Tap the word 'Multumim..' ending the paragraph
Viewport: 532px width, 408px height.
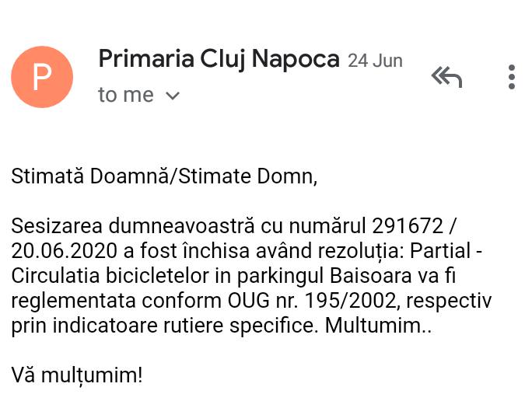pos(378,326)
